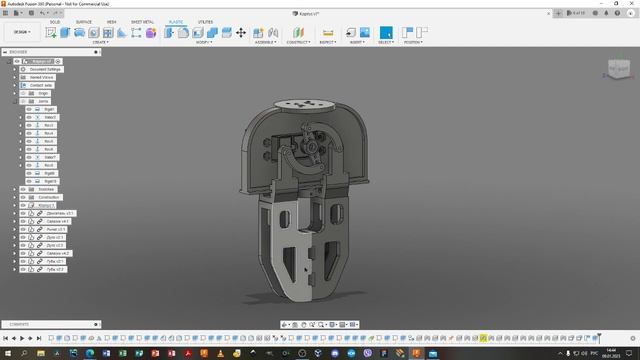Image resolution: width=640 pixels, height=360 pixels.
Task: Select the Move/Copy cross-arrows tool
Action: [241, 33]
